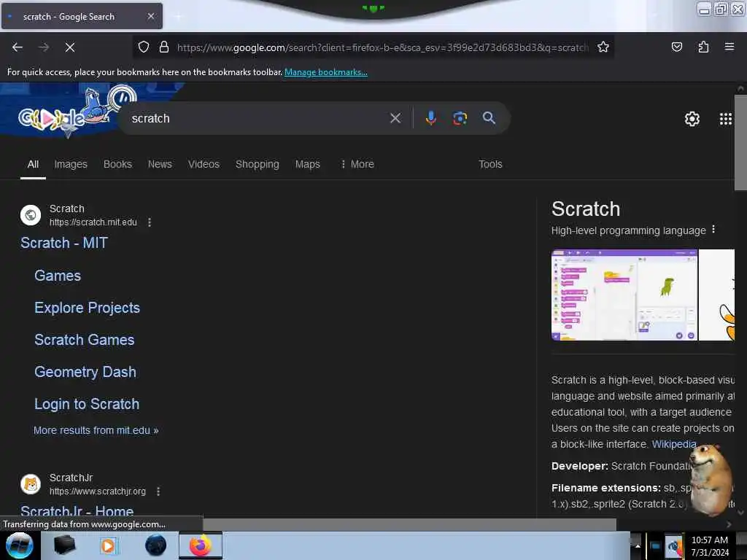Switch to the Videos tab

[x=204, y=164]
